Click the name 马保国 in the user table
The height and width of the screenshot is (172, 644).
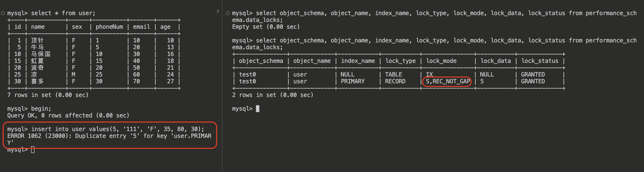[41, 54]
